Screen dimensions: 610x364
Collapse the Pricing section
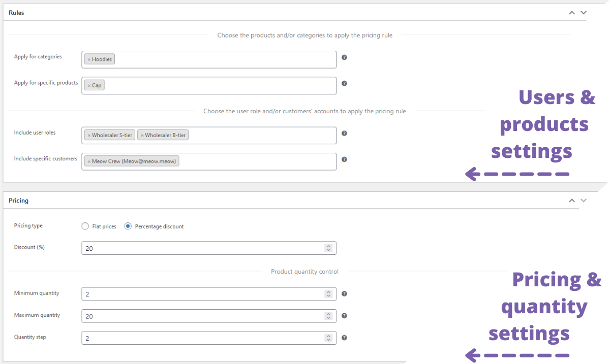571,200
